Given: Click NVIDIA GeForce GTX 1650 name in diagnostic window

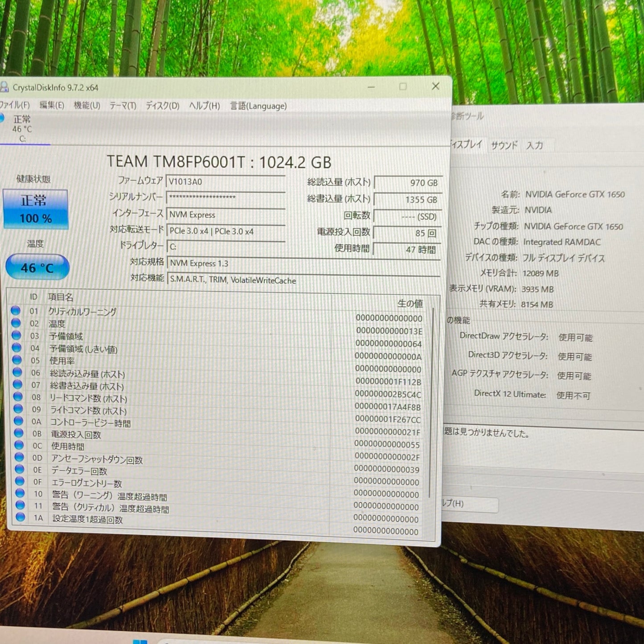Looking at the screenshot, I should tap(575, 194).
